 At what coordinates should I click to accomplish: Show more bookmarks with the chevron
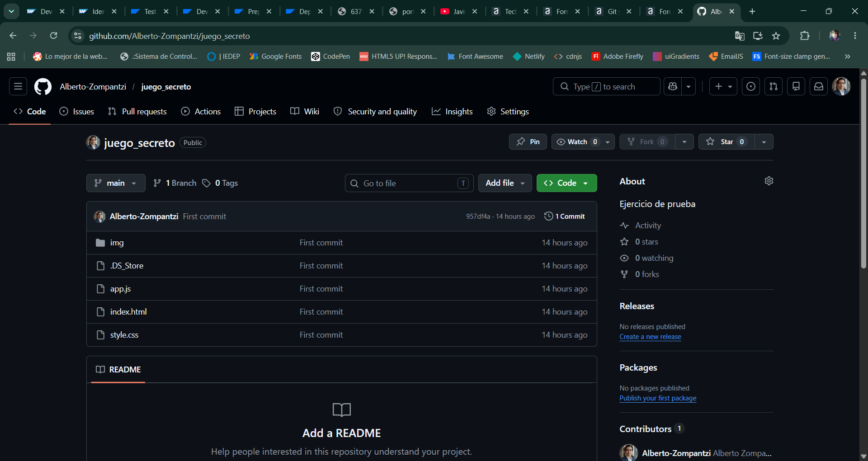click(x=848, y=56)
